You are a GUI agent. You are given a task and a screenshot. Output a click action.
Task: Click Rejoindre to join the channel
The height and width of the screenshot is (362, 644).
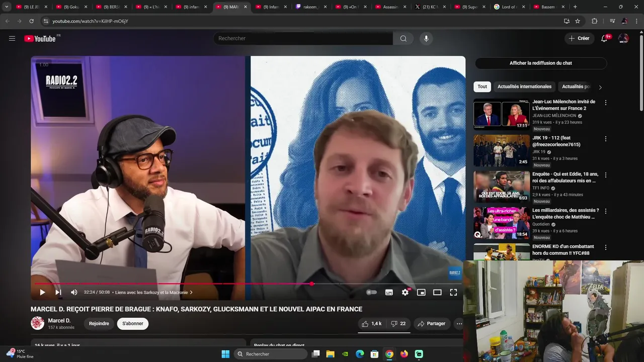(x=99, y=324)
